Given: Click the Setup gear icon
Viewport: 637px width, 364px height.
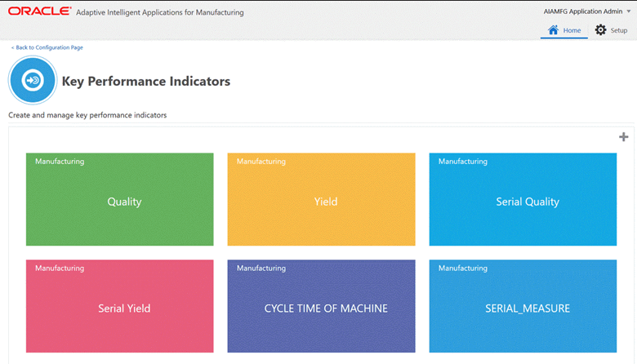Looking at the screenshot, I should 600,29.
